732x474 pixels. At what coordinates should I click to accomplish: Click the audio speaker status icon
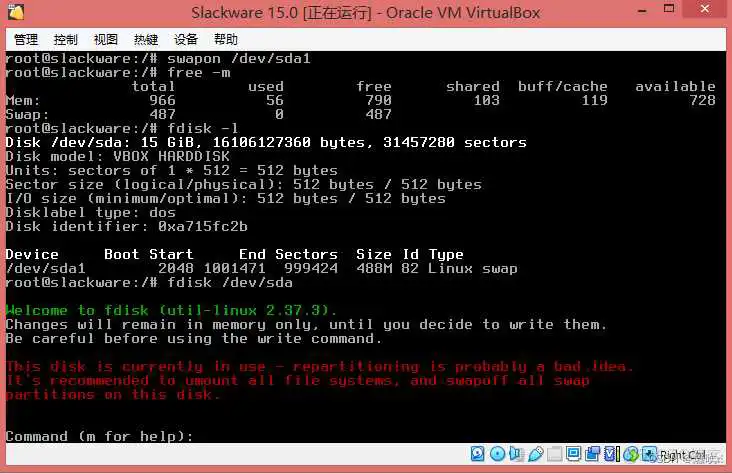coord(516,453)
